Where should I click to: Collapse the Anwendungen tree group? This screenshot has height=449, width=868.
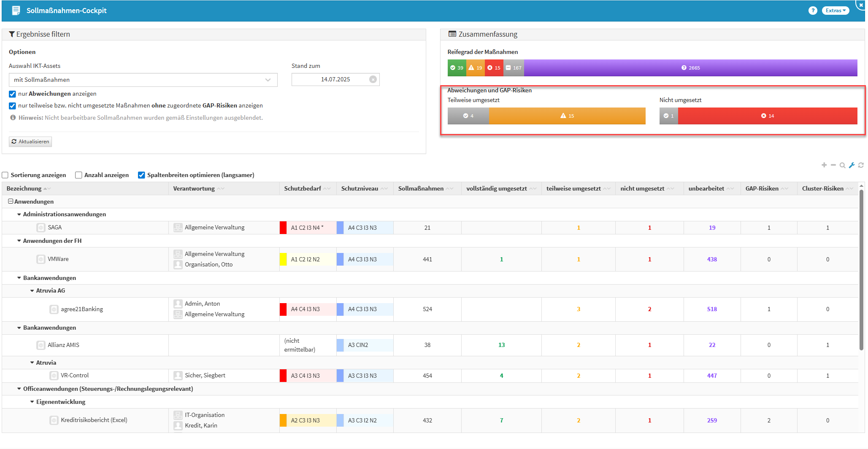point(11,202)
